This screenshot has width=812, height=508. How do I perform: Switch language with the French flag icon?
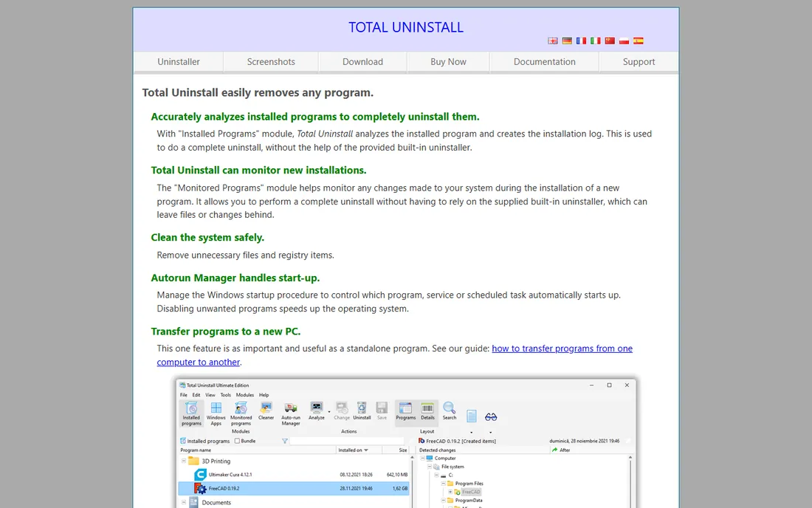(x=581, y=41)
